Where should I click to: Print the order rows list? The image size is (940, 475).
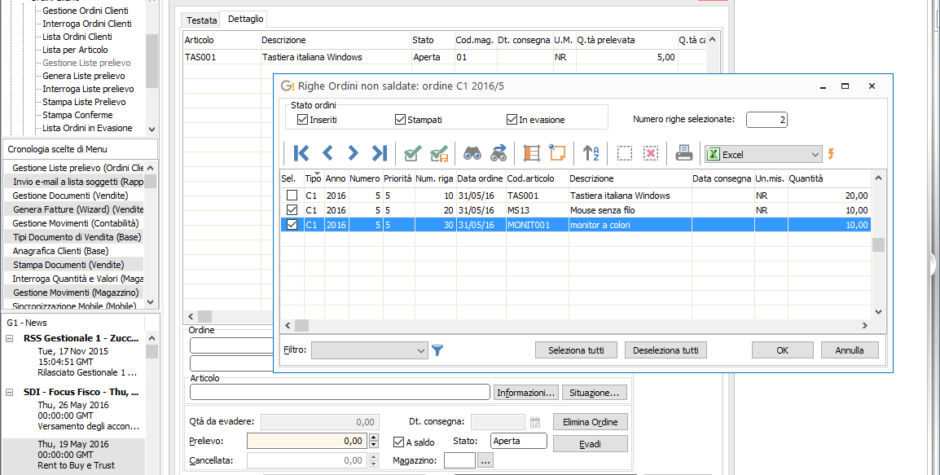point(683,154)
